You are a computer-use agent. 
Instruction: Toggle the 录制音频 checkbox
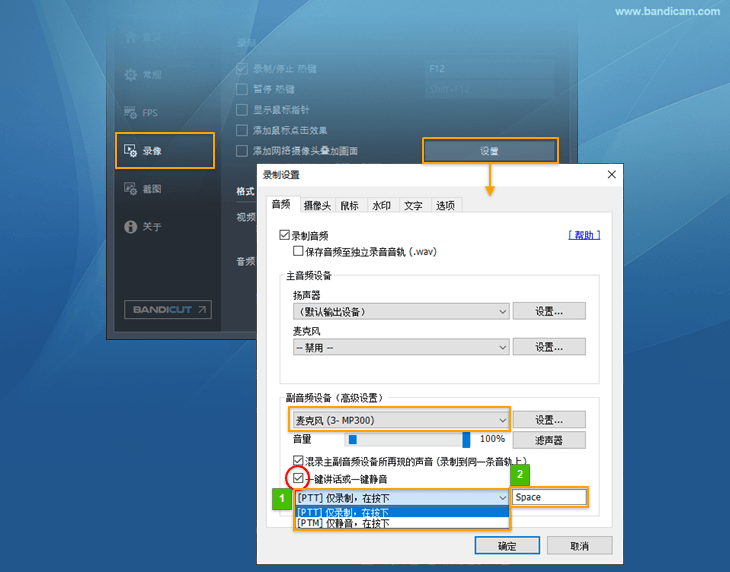(x=284, y=235)
